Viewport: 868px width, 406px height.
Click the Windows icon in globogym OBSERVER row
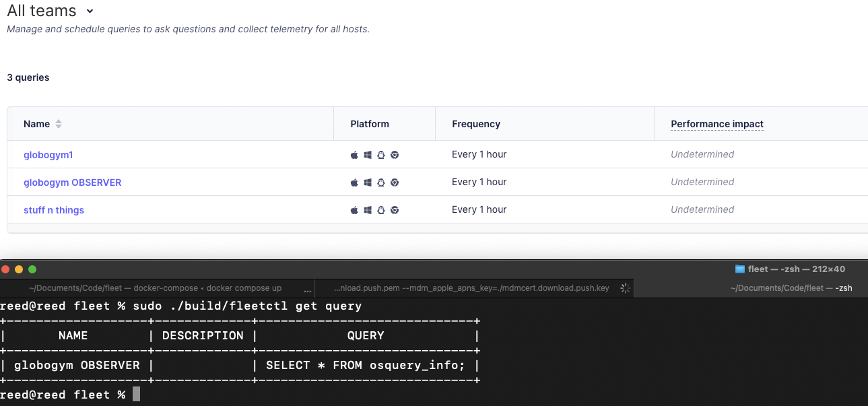pyautogui.click(x=368, y=182)
